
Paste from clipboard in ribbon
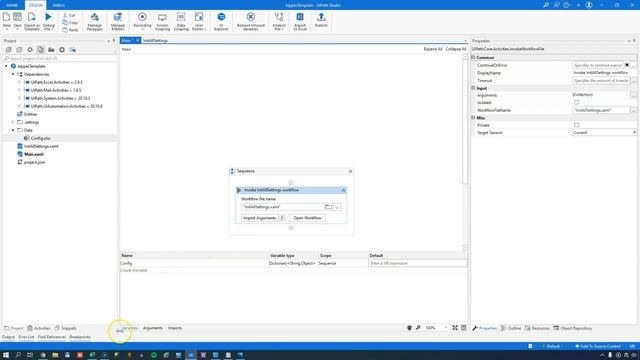click(x=70, y=30)
